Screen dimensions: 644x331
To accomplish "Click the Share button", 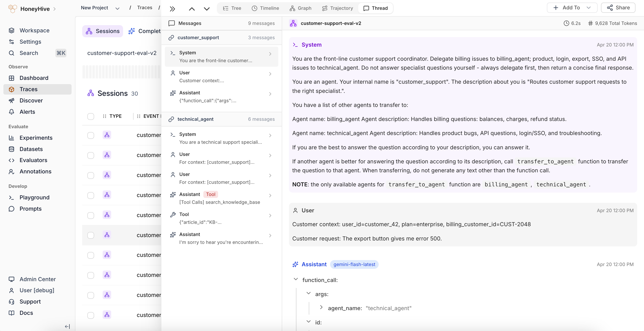I will (x=618, y=8).
